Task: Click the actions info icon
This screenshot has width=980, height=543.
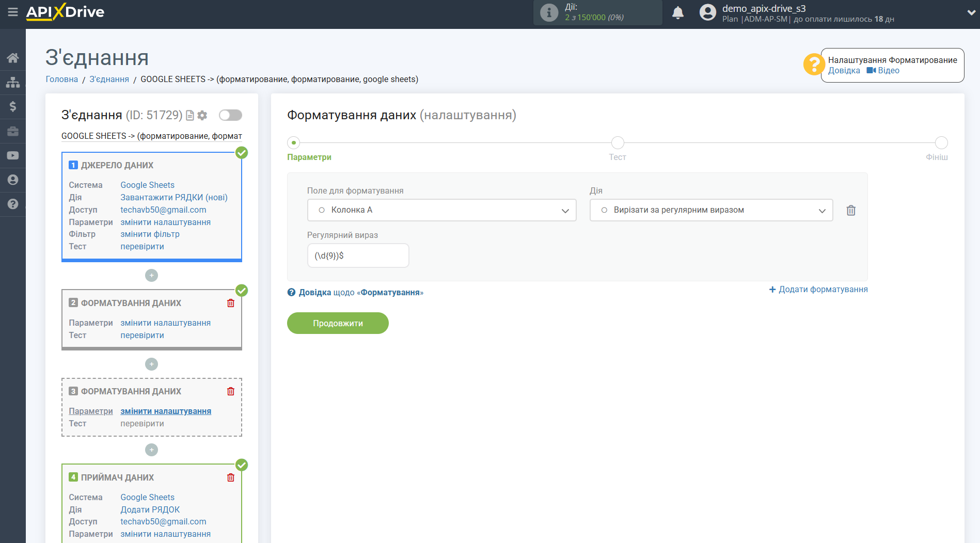Action: [549, 12]
